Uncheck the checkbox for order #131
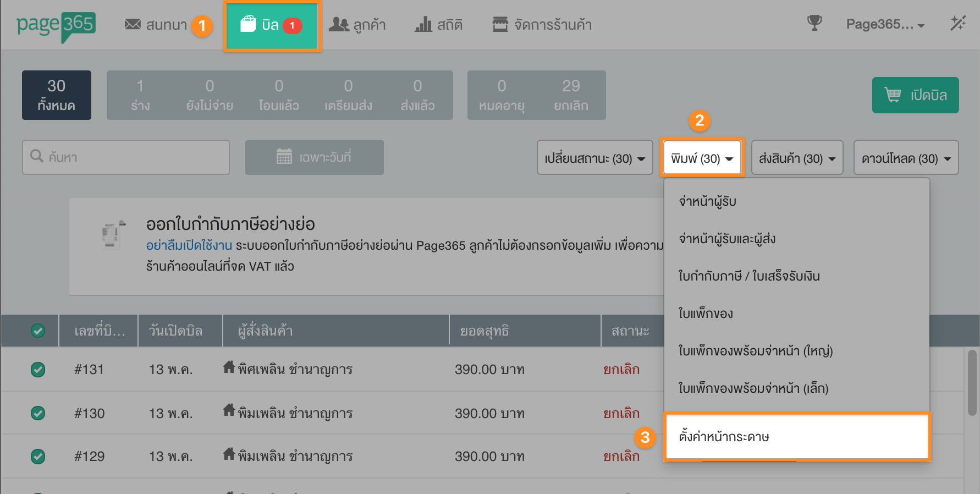Screen dimensions: 980x494 pos(38,369)
